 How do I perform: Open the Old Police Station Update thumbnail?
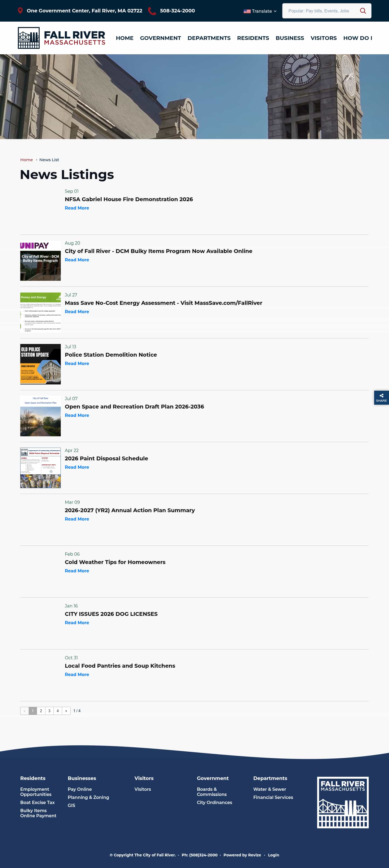click(x=41, y=364)
